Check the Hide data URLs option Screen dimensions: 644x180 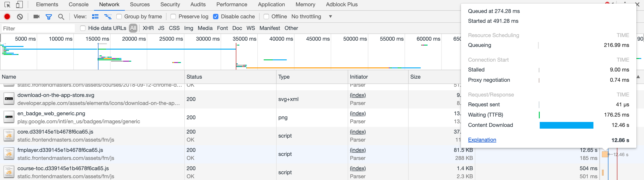pyautogui.click(x=83, y=28)
